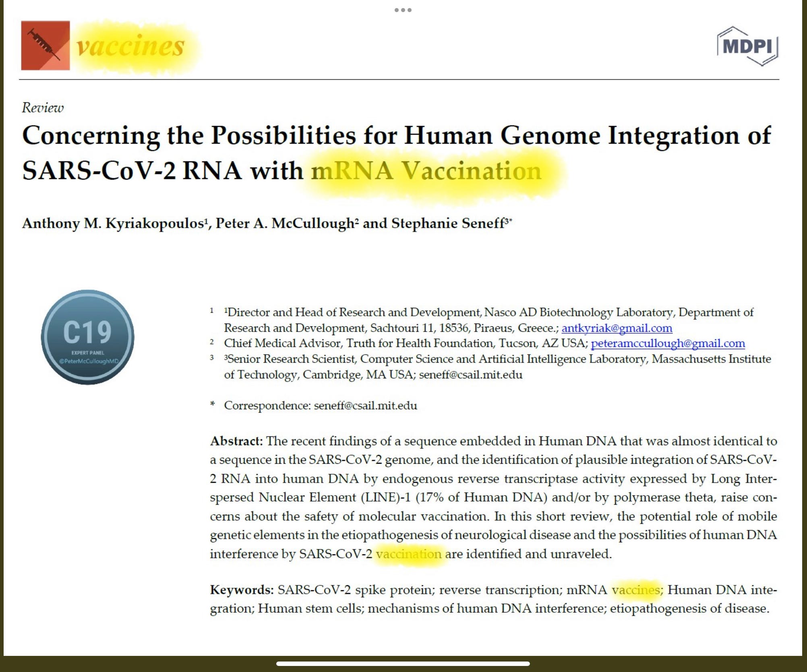
Task: Click the 'Review' article type label
Action: coord(43,108)
